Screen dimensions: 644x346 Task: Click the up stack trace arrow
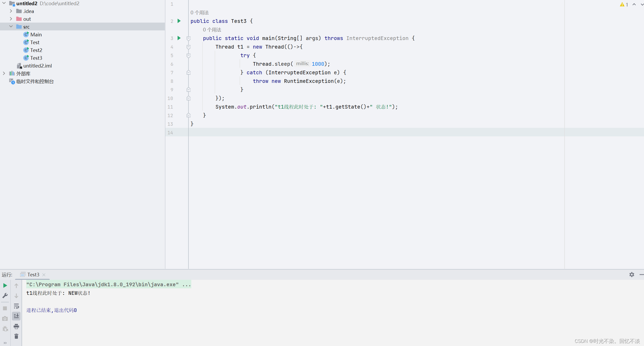(16, 286)
